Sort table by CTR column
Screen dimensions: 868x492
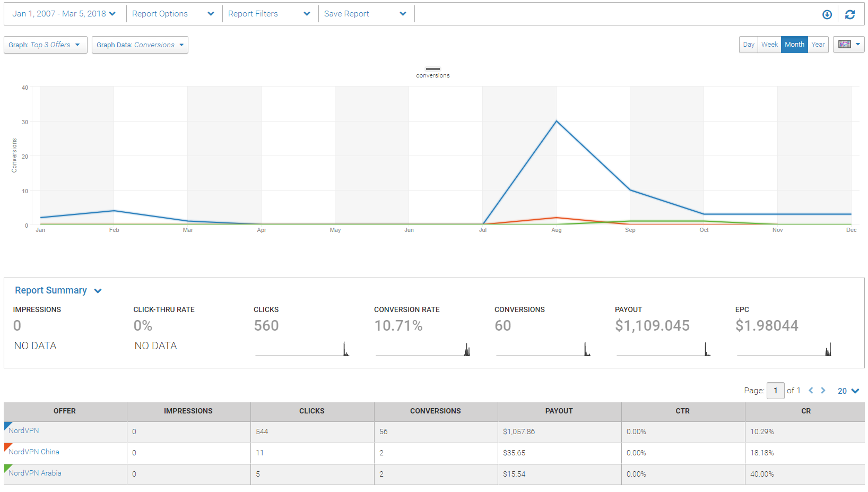click(683, 411)
